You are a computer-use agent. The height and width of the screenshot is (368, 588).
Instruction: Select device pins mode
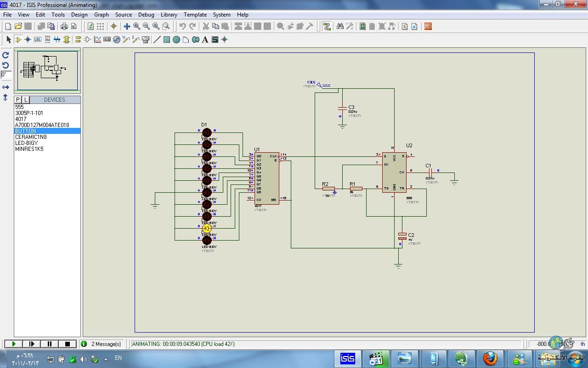coord(88,40)
